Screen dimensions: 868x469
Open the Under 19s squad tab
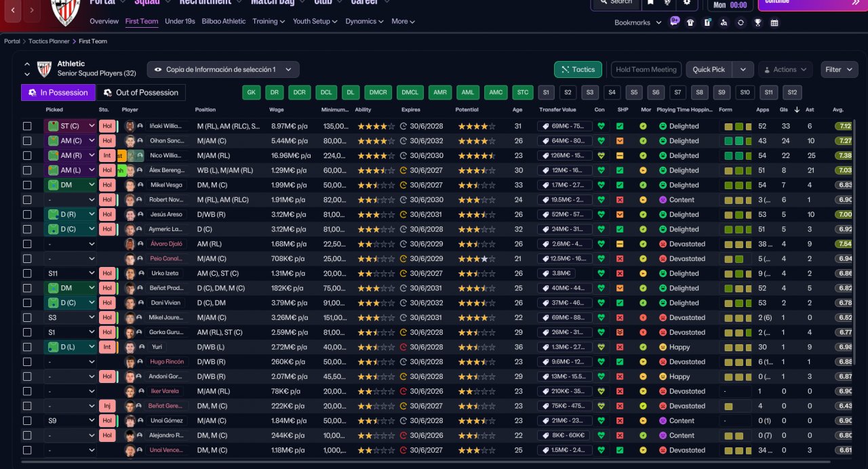click(x=180, y=22)
